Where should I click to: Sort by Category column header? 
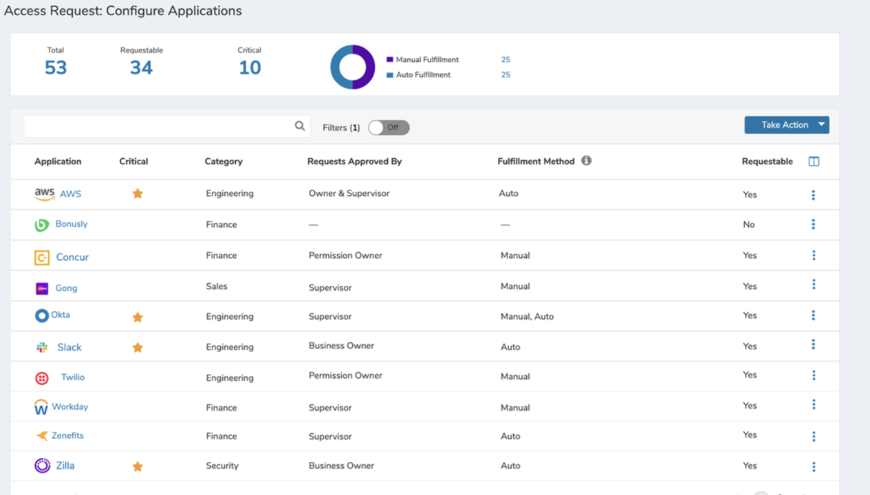(x=223, y=161)
